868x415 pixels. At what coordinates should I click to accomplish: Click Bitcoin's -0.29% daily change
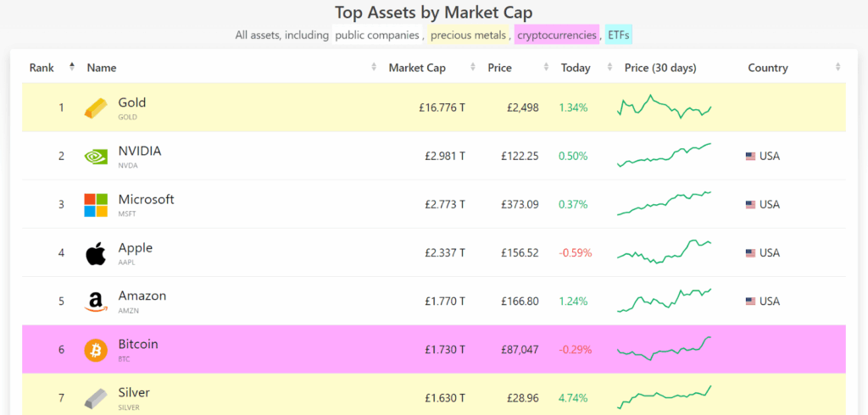tap(576, 350)
